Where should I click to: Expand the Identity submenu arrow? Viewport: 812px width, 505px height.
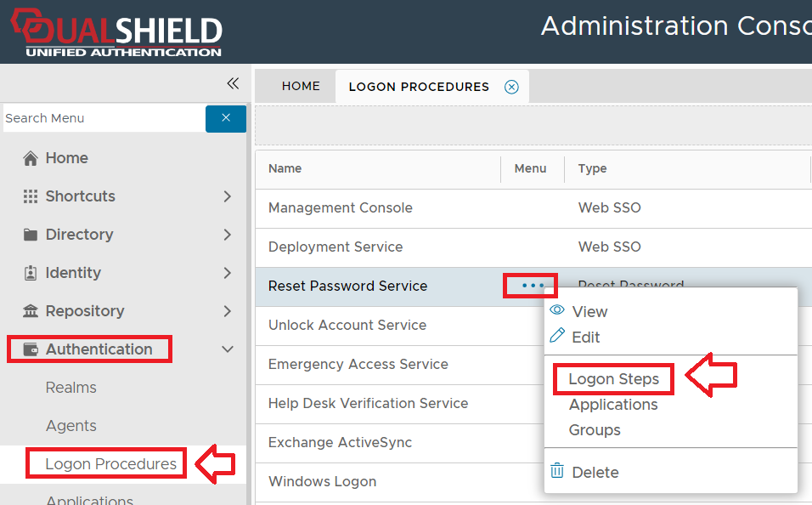click(x=227, y=273)
